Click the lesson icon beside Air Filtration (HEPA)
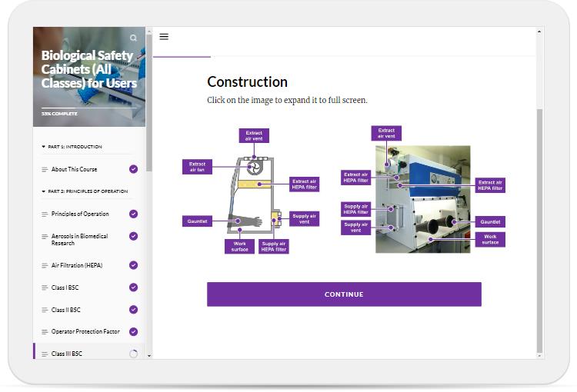 point(45,265)
